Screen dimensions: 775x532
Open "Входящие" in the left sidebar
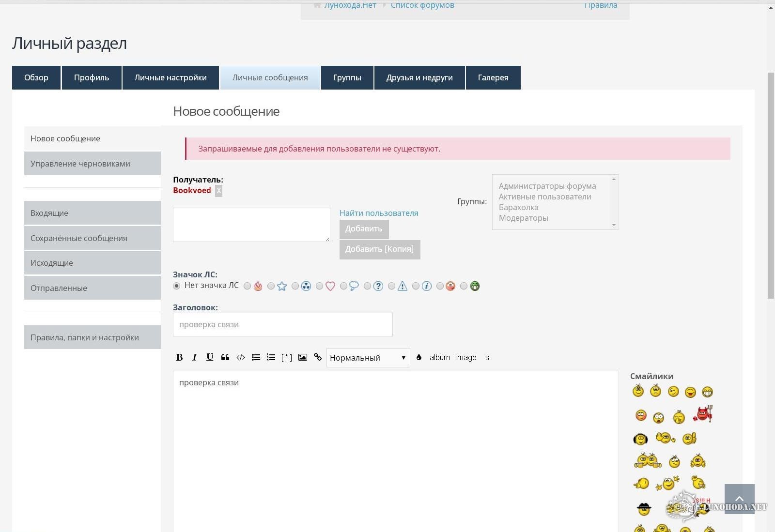(x=92, y=213)
